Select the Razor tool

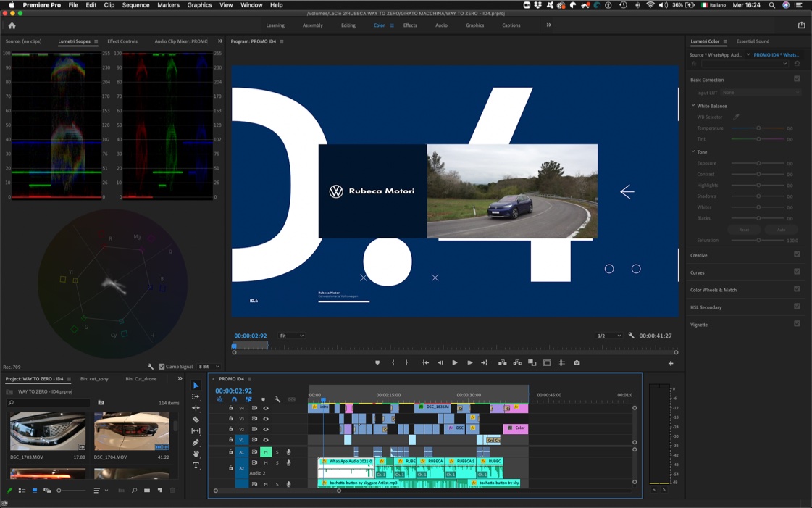196,420
